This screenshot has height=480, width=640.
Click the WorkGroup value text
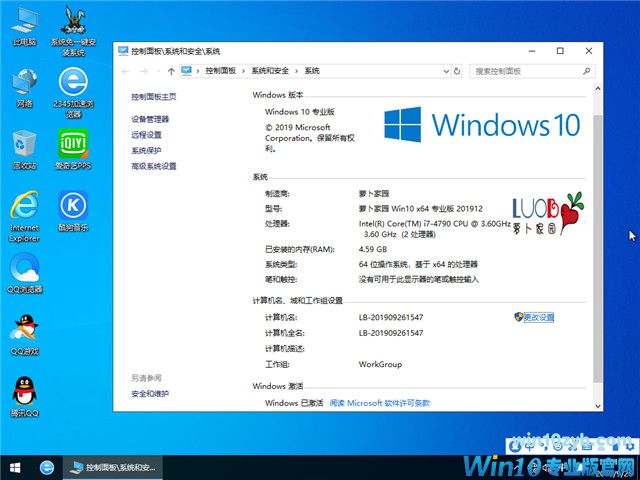pyautogui.click(x=380, y=364)
